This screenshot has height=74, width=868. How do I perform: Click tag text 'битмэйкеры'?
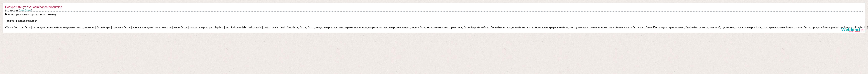pos(103,27)
